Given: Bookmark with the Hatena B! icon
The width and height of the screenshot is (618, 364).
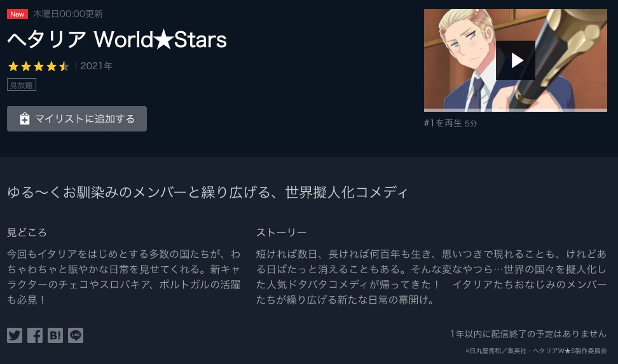Looking at the screenshot, I should pos(55,335).
